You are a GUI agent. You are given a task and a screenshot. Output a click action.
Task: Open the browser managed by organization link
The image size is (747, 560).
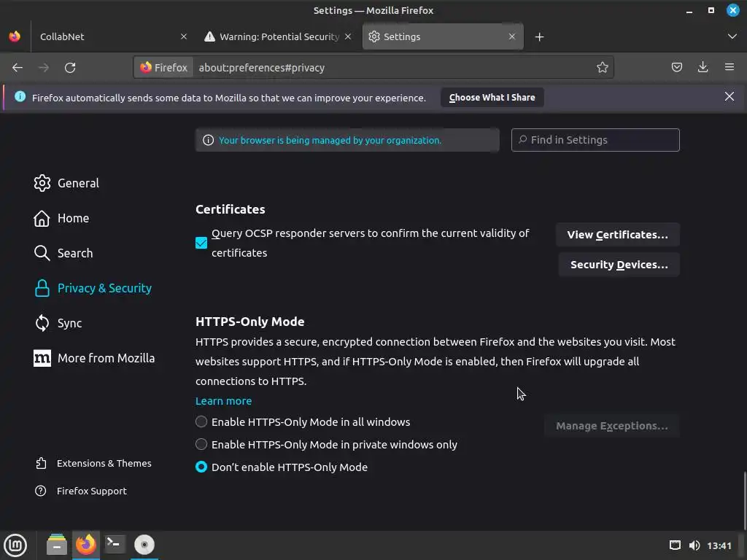(330, 141)
